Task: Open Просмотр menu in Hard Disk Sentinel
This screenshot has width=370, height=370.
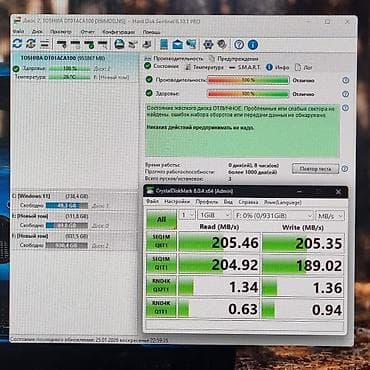Action: point(61,32)
